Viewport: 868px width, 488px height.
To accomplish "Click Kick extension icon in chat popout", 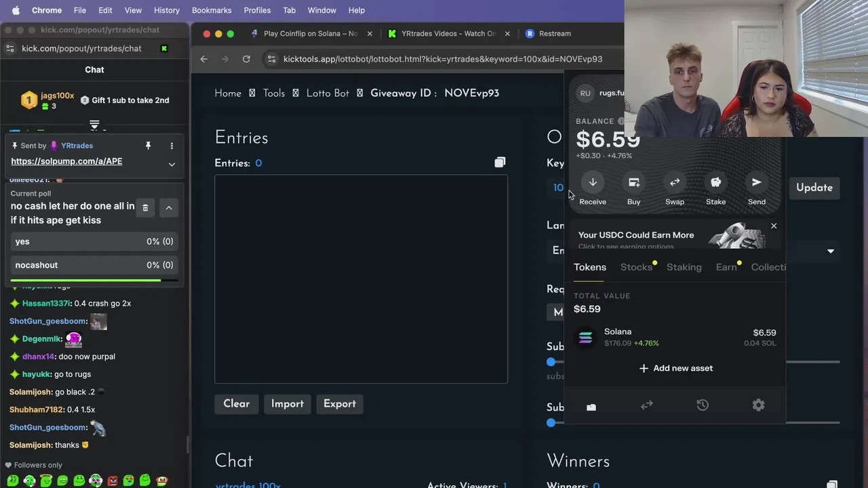I will click(x=164, y=48).
